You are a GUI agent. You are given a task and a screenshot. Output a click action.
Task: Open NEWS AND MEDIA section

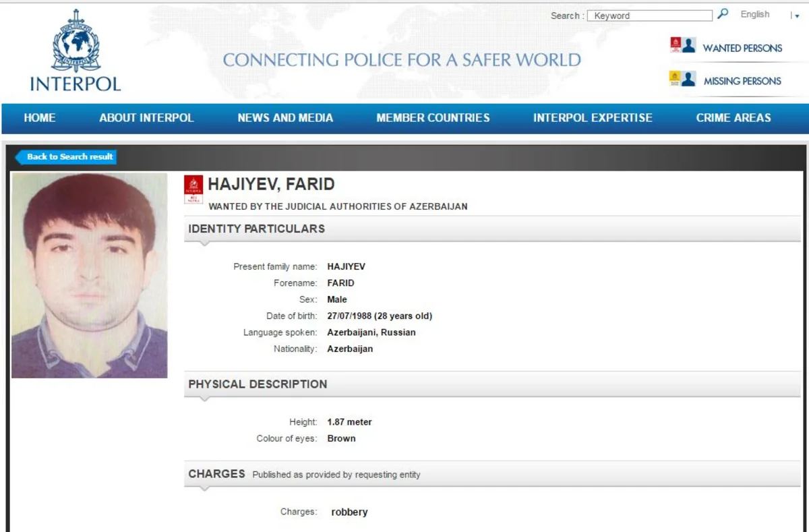coord(284,118)
